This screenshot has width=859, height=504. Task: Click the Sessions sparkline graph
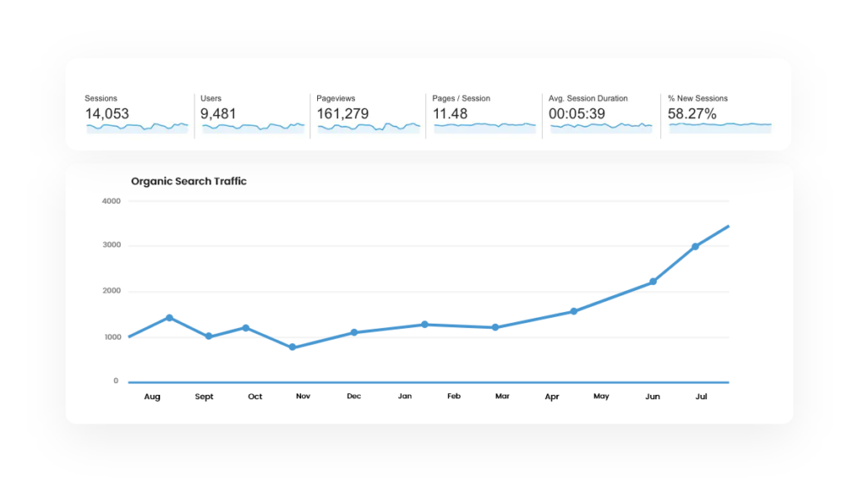[x=136, y=127]
